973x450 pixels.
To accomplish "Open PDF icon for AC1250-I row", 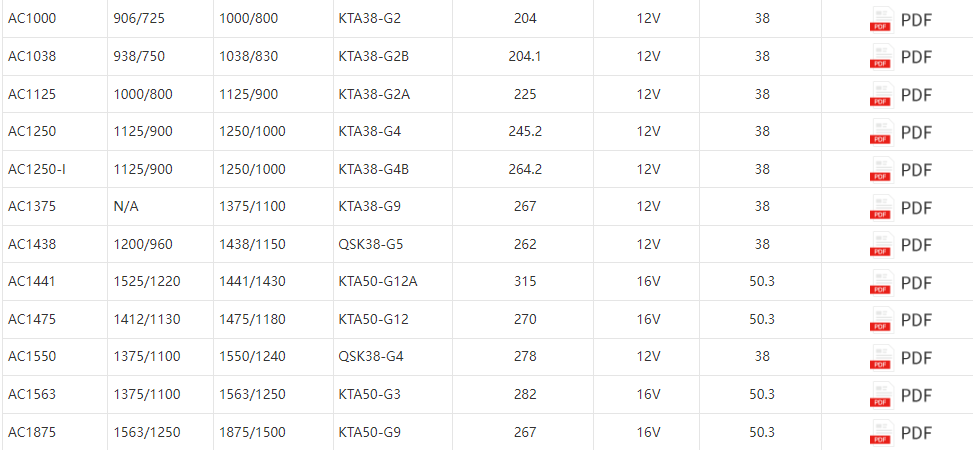I will 881,170.
